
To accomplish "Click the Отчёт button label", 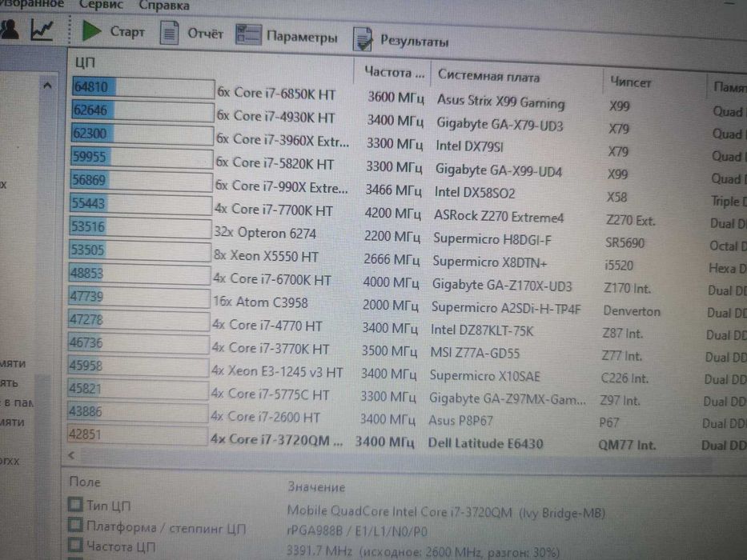I will 205,34.
